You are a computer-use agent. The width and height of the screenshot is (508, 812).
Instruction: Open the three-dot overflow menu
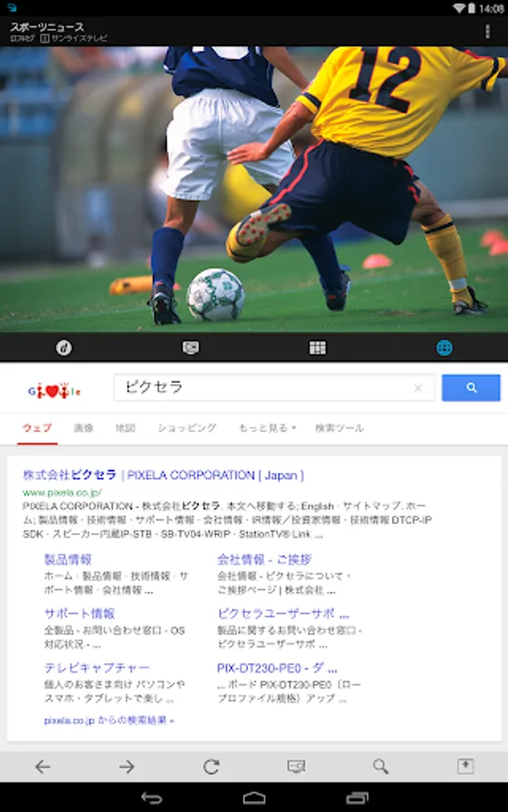[x=487, y=32]
